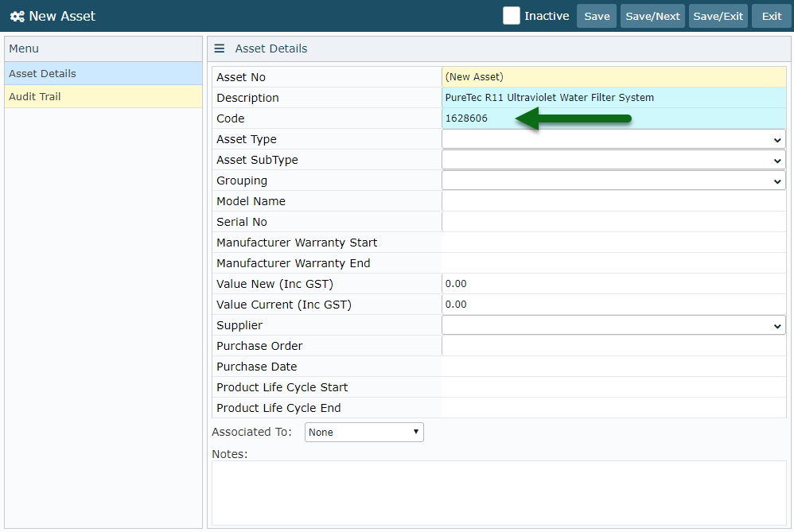Viewport: 794px width, 532px height.
Task: Click the New Asset page title
Action: [62, 16]
